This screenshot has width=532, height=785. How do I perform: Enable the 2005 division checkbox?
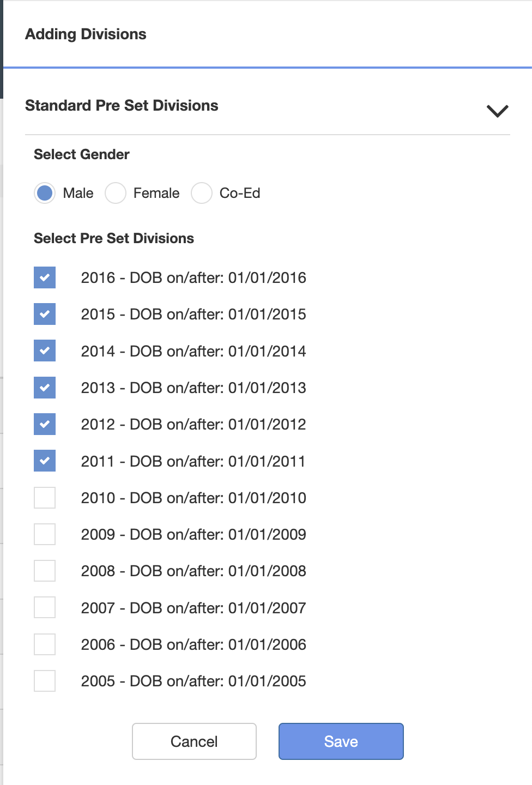[45, 681]
